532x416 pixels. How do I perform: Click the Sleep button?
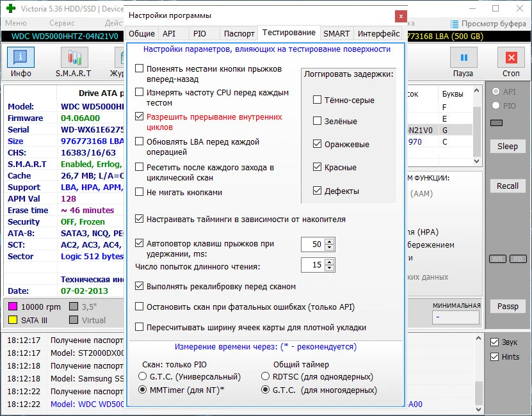click(x=508, y=147)
